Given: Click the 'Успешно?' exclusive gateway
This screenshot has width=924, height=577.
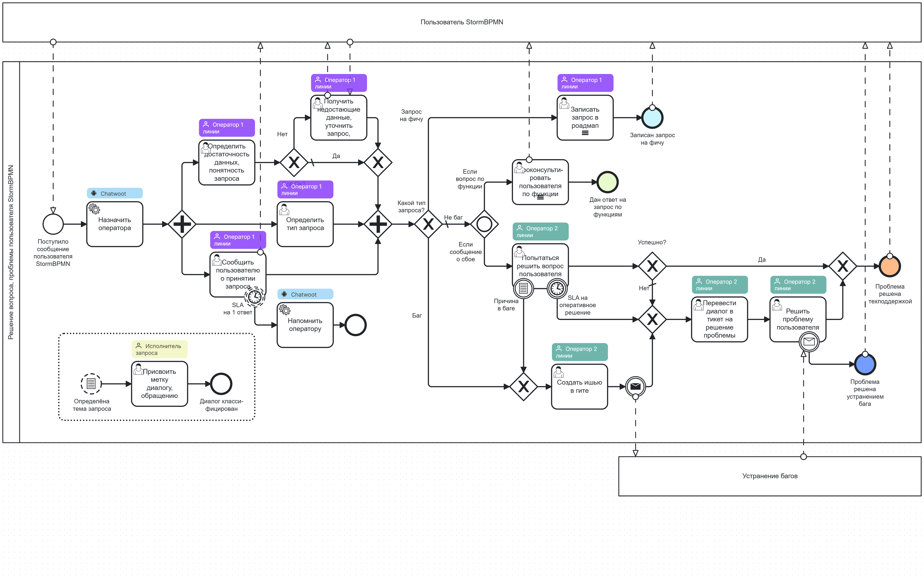Looking at the screenshot, I should (652, 266).
